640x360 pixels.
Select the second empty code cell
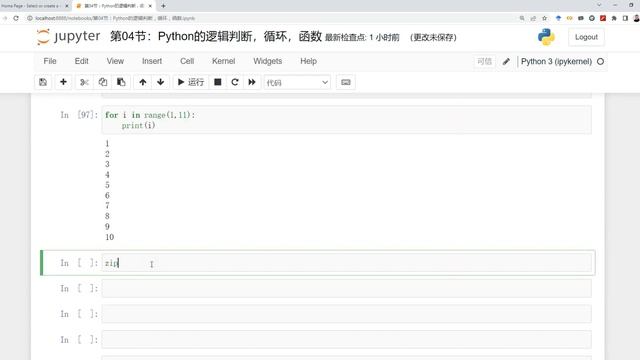coord(346,289)
